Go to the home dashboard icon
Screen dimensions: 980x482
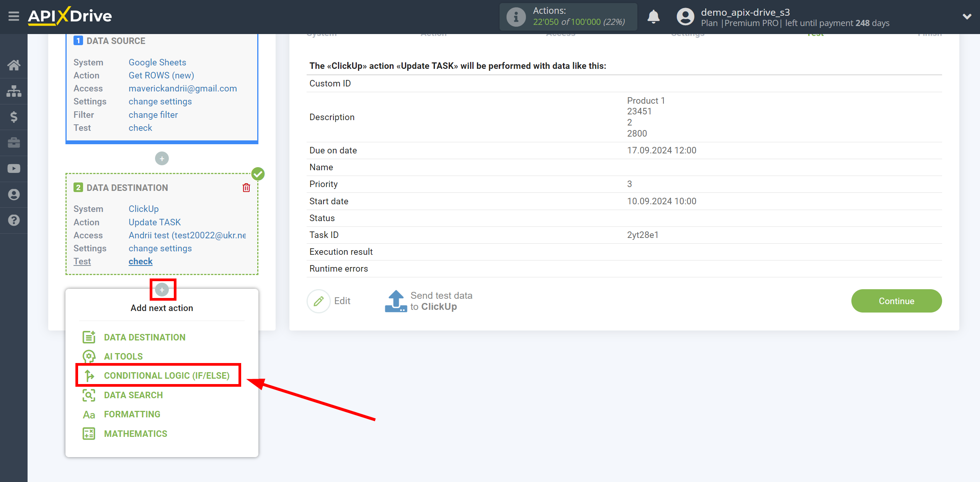[x=14, y=65]
